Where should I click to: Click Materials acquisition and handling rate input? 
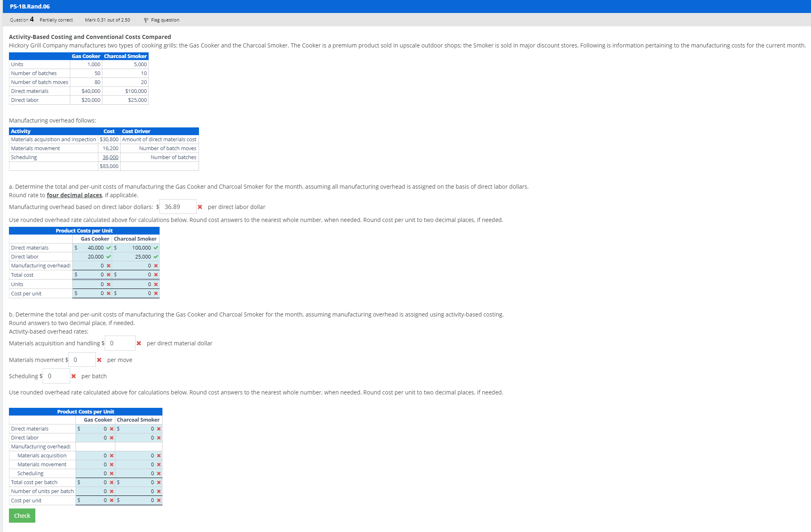[x=120, y=343]
